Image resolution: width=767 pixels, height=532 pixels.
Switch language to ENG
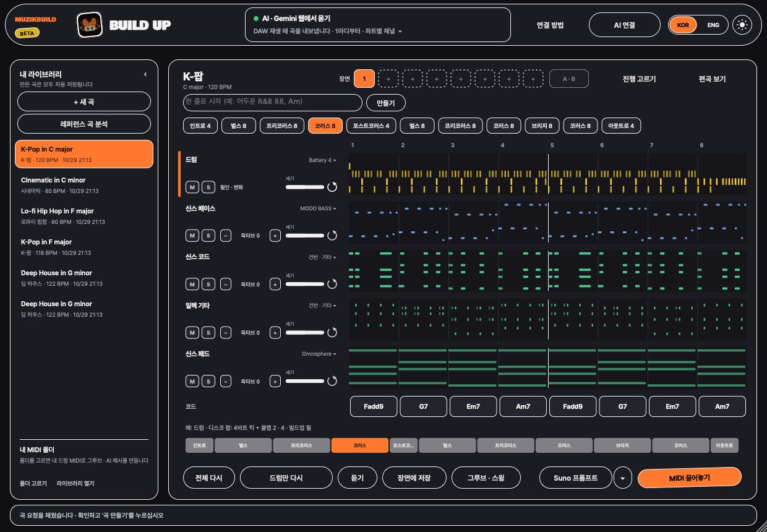(x=713, y=25)
